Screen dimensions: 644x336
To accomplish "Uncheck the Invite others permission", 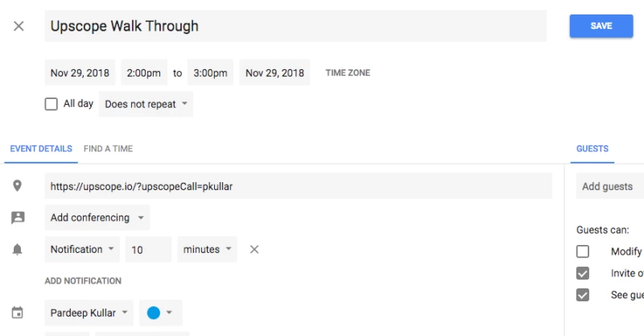I will (584, 273).
